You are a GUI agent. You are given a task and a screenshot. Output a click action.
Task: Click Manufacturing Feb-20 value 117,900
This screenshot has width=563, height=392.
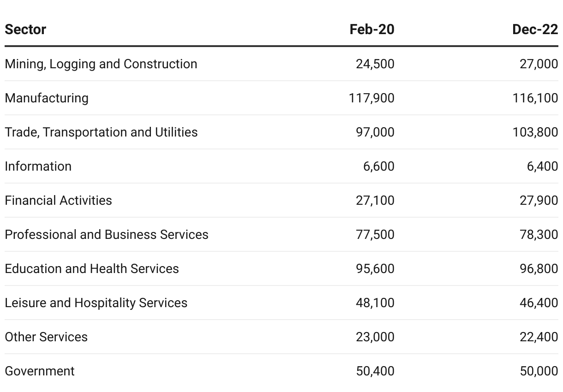371,98
